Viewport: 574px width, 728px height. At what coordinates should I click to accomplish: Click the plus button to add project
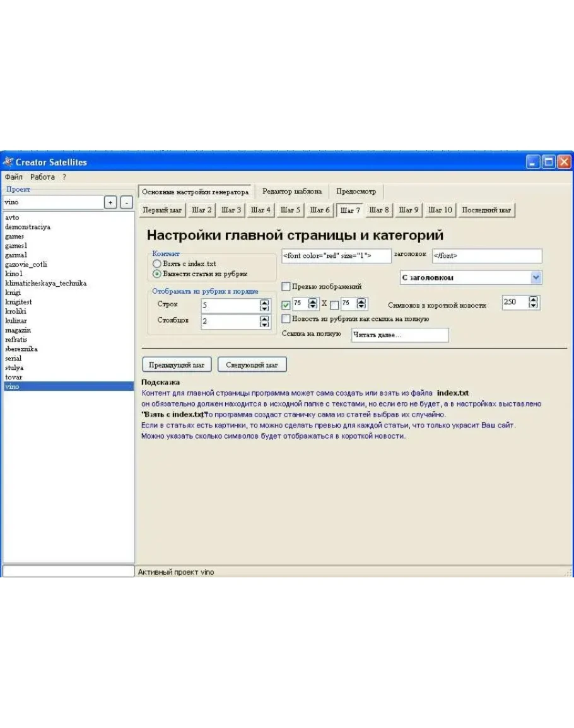pos(110,202)
